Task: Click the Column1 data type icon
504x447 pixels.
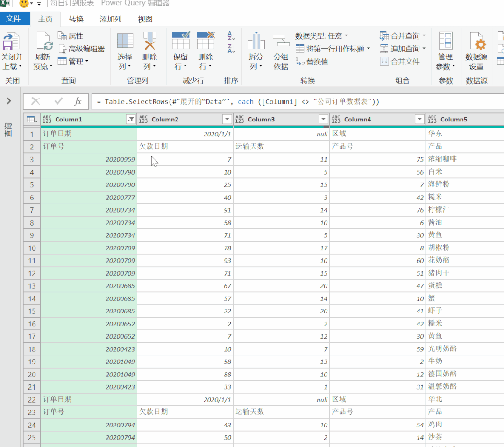Action: 47,119
